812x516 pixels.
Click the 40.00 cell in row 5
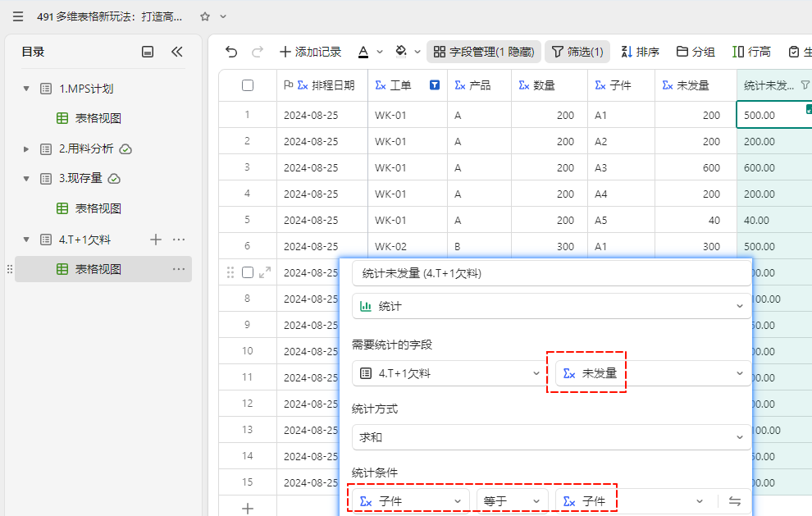773,220
